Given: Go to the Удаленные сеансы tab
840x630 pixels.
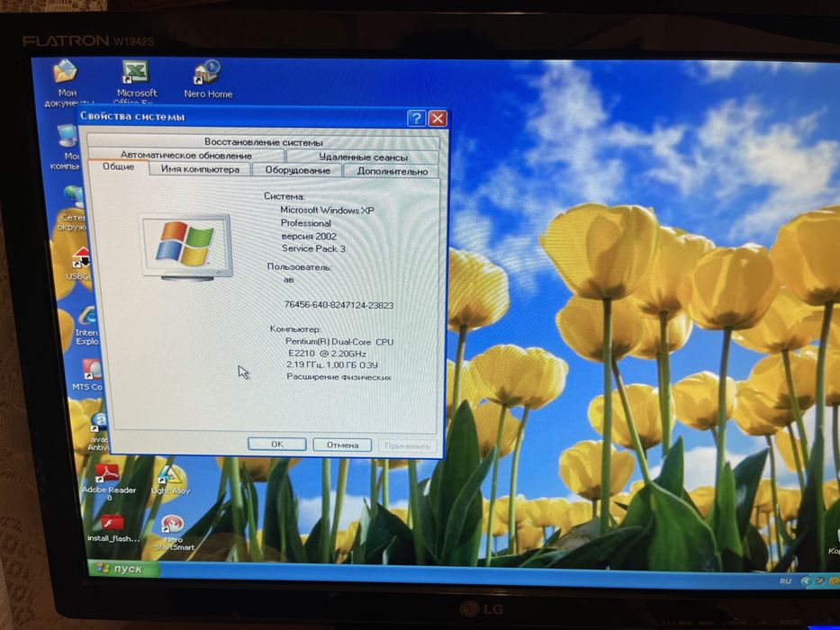Looking at the screenshot, I should pos(363,157).
